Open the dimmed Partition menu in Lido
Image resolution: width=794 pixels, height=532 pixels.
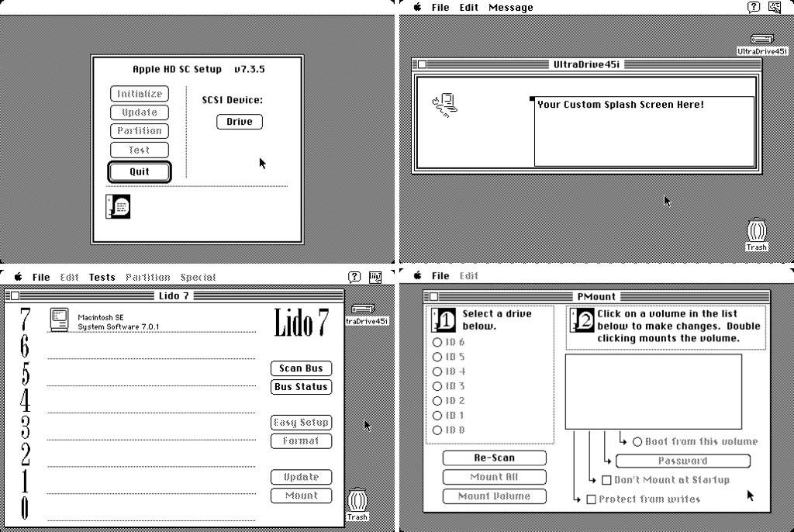pyautogui.click(x=148, y=277)
